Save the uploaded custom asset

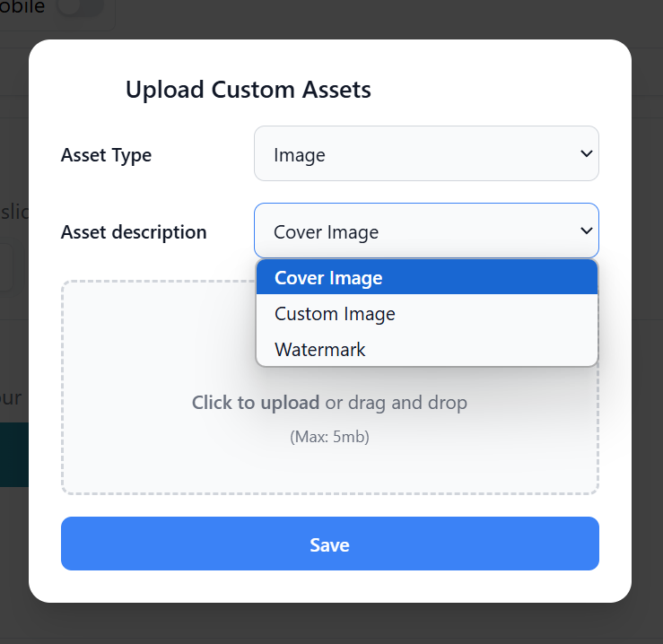tap(330, 544)
